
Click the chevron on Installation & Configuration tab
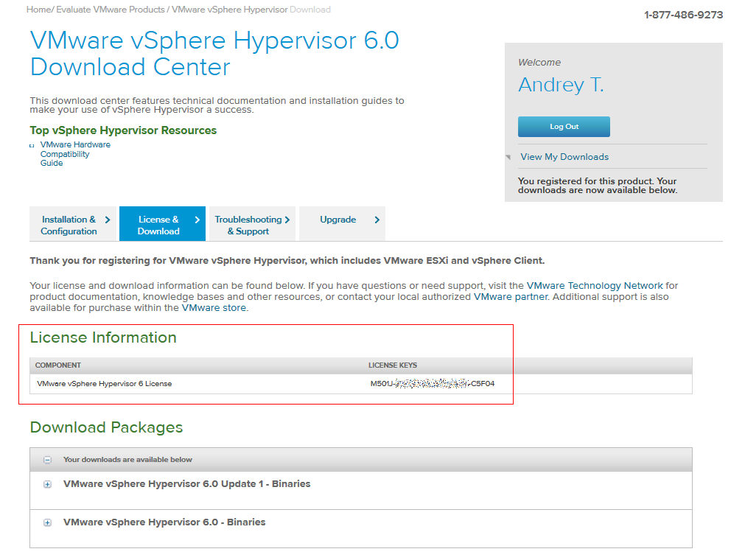(x=108, y=220)
